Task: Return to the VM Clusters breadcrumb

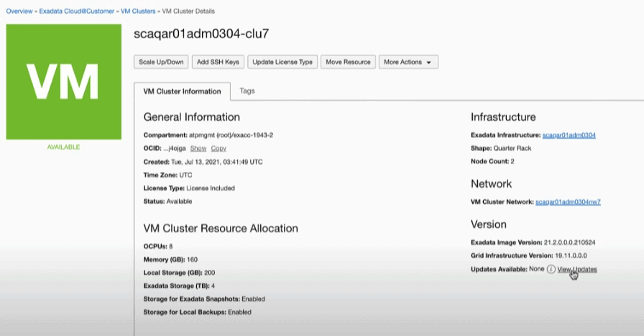Action: 137,12
